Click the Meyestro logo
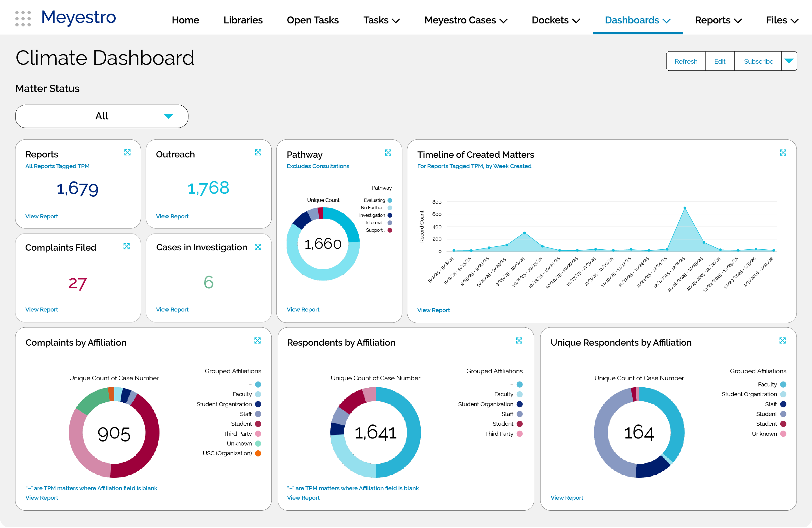The image size is (812, 528). 79,17
